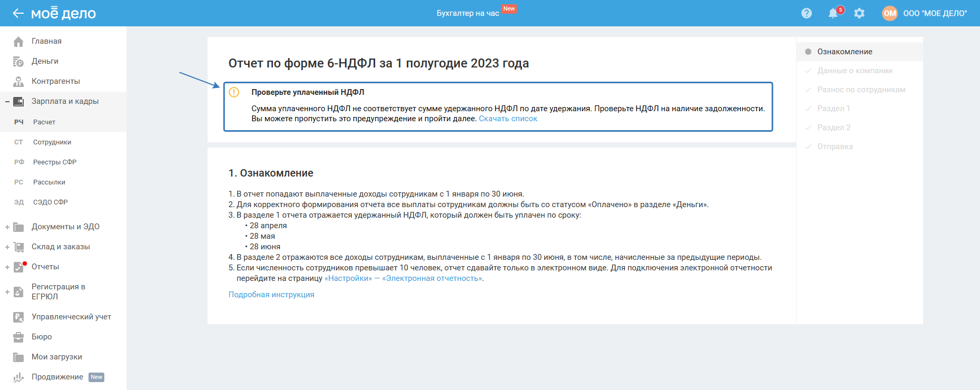Open Продвижение in the sidebar
The height and width of the screenshot is (390, 980).
[57, 377]
